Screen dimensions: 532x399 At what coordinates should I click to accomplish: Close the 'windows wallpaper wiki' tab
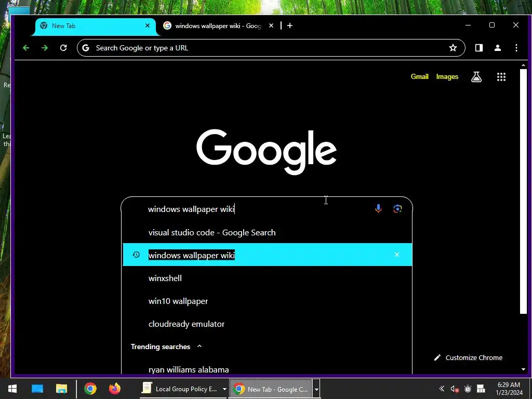271,25
